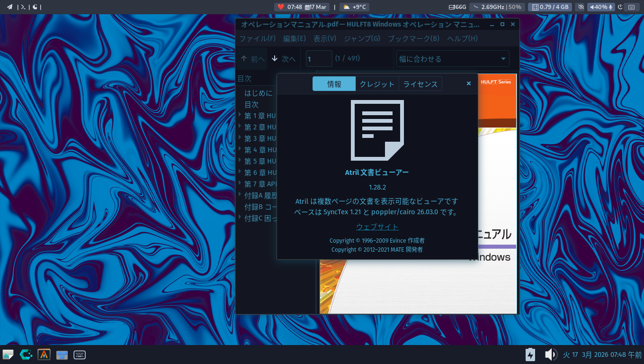Viewport: 644px width, 364px height.
Task: Open the power menu icon in top panel
Action: pos(620,7)
